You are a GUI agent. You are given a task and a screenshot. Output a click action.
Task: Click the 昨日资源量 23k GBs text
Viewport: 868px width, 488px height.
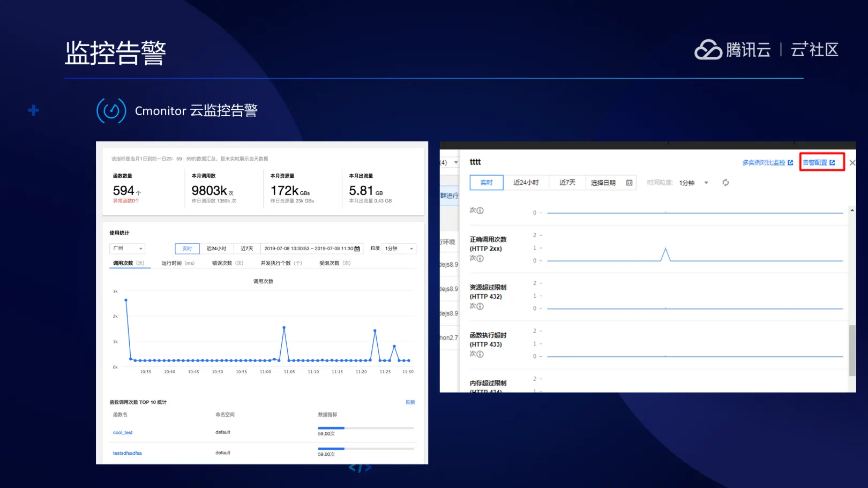(x=292, y=201)
